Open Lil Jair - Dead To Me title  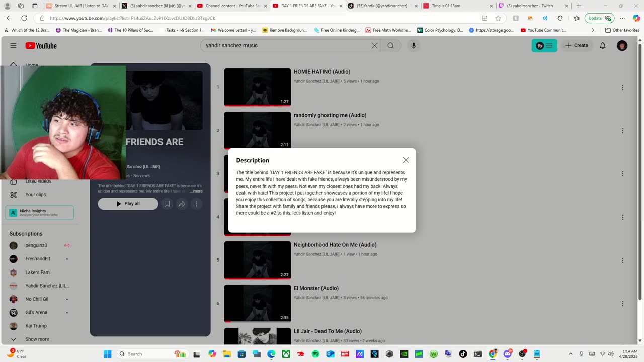pyautogui.click(x=328, y=331)
